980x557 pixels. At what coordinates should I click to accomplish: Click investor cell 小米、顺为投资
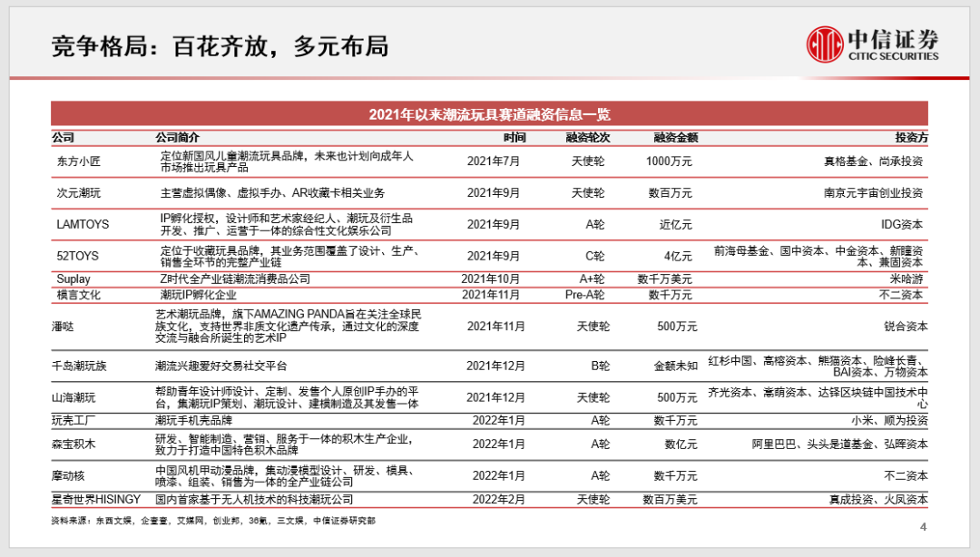click(x=889, y=421)
